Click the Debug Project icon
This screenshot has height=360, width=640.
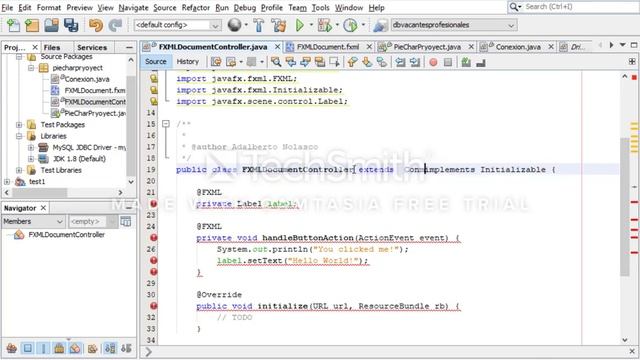[x=325, y=25]
